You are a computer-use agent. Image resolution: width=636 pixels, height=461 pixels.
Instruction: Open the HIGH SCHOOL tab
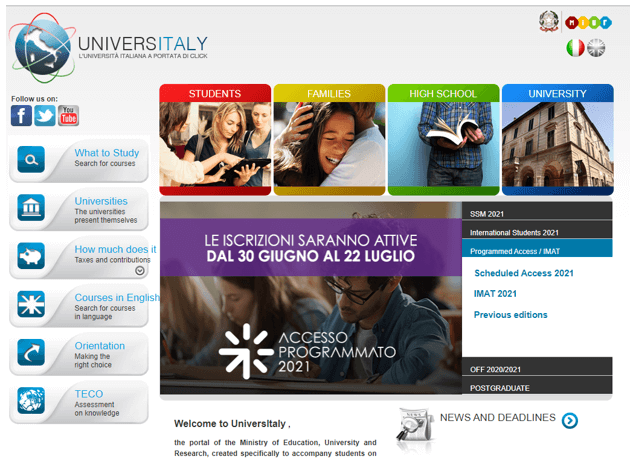[443, 94]
